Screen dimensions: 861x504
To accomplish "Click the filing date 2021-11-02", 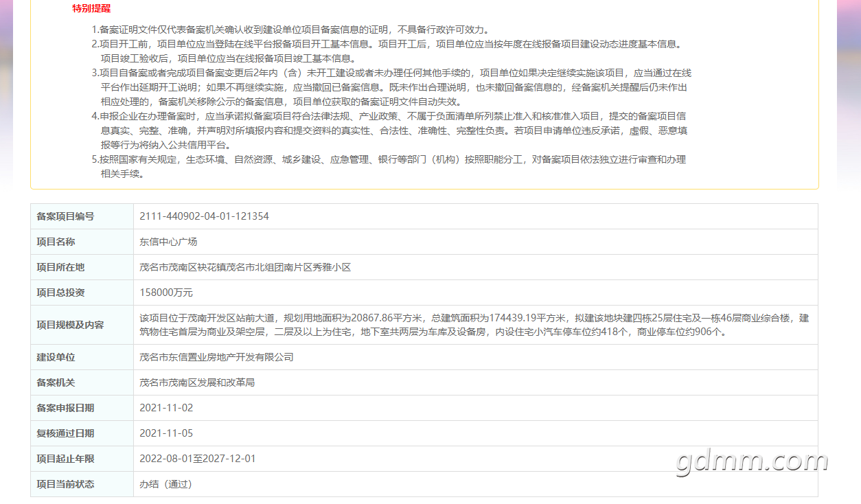I will pyautogui.click(x=166, y=408).
